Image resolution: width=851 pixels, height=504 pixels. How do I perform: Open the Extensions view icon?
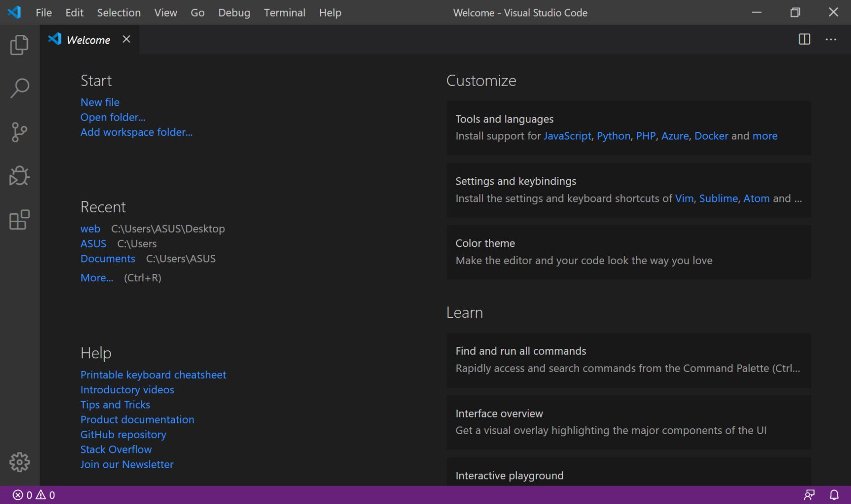click(x=19, y=220)
